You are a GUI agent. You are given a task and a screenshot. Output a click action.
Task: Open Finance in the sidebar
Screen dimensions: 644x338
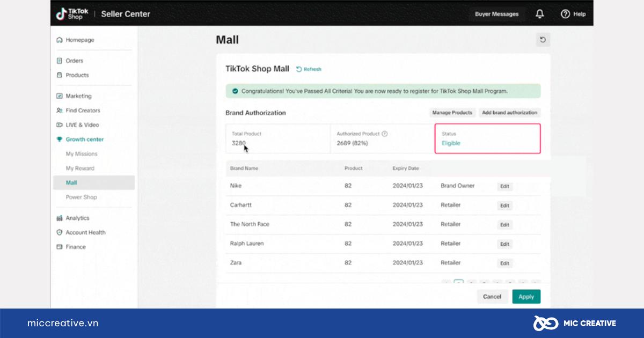[x=76, y=247]
